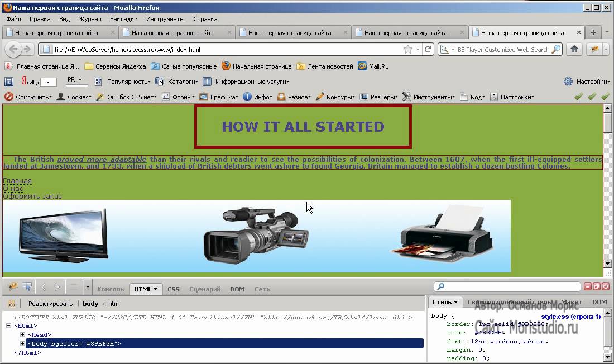Open the Каталоги dropdown
Image resolution: width=614 pixels, height=364 pixels.
pos(177,82)
